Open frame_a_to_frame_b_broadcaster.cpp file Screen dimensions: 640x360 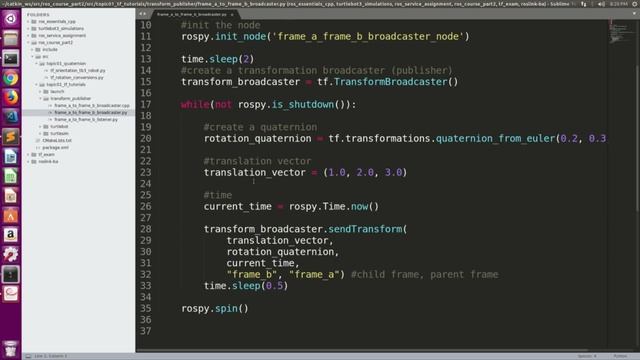pyautogui.click(x=92, y=105)
